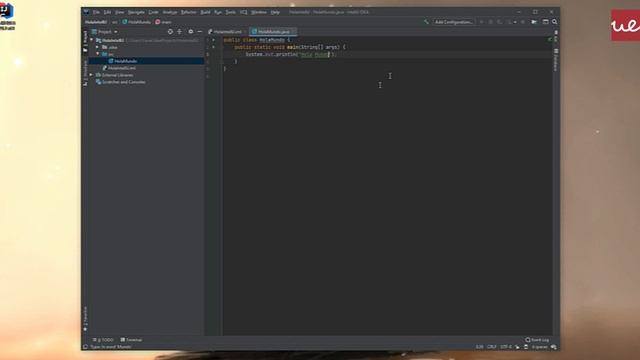Open Search Everywhere magnifier icon
The width and height of the screenshot is (640, 360).
[554, 22]
